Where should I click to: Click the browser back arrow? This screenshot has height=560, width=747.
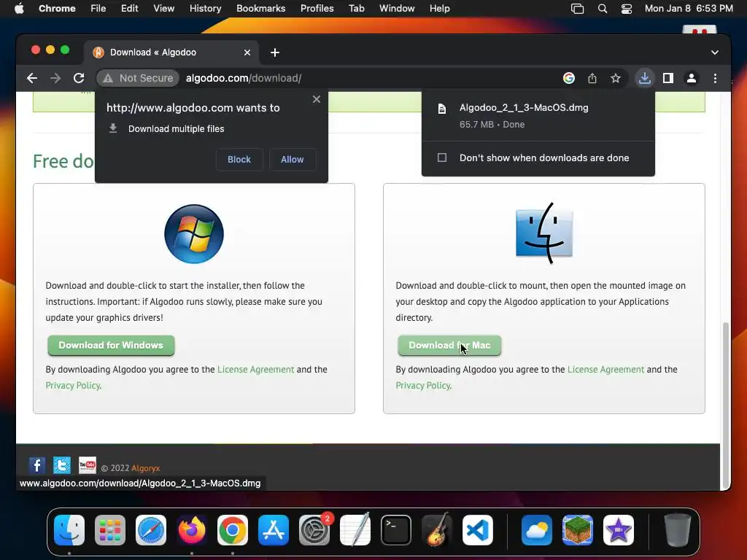coord(32,78)
